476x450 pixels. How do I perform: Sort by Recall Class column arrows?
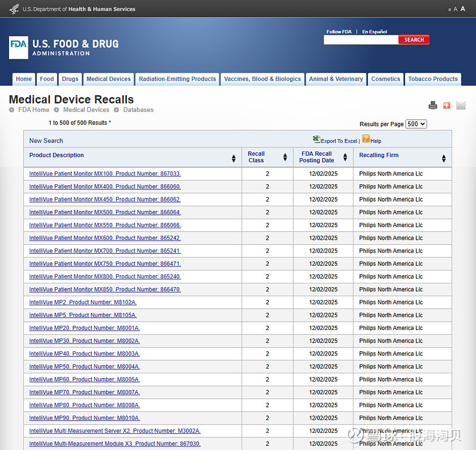pyautogui.click(x=285, y=158)
